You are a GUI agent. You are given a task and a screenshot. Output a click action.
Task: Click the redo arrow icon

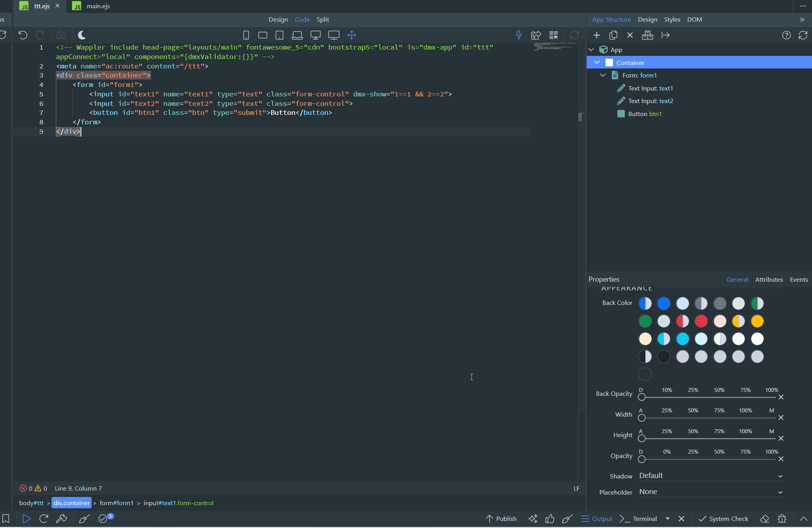(40, 35)
